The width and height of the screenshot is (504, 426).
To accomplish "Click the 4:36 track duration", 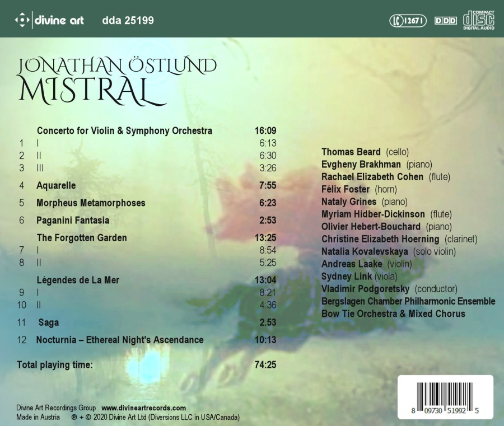I will 268,305.
